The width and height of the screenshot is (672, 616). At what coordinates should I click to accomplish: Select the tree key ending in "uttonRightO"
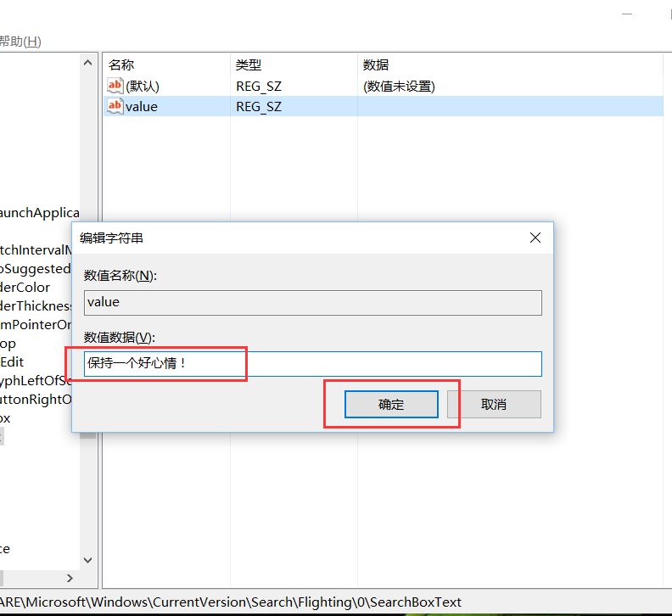[x=36, y=399]
